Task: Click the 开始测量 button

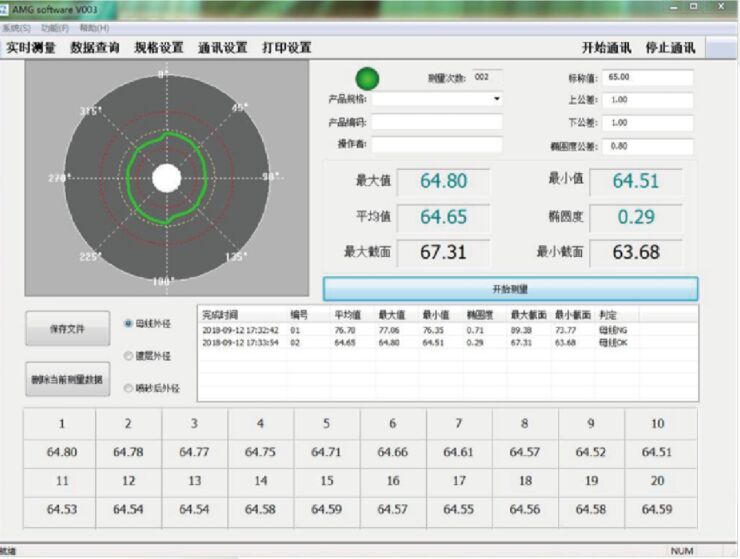Action: pos(510,288)
